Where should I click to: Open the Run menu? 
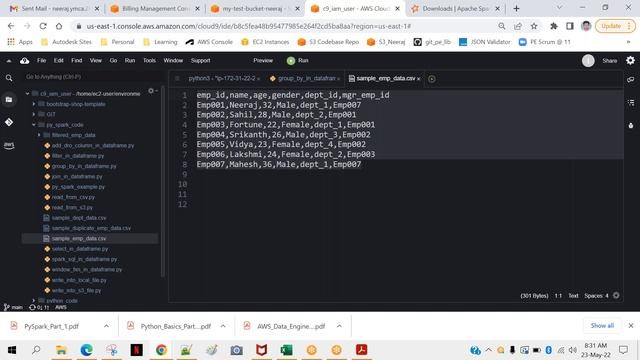(x=130, y=60)
